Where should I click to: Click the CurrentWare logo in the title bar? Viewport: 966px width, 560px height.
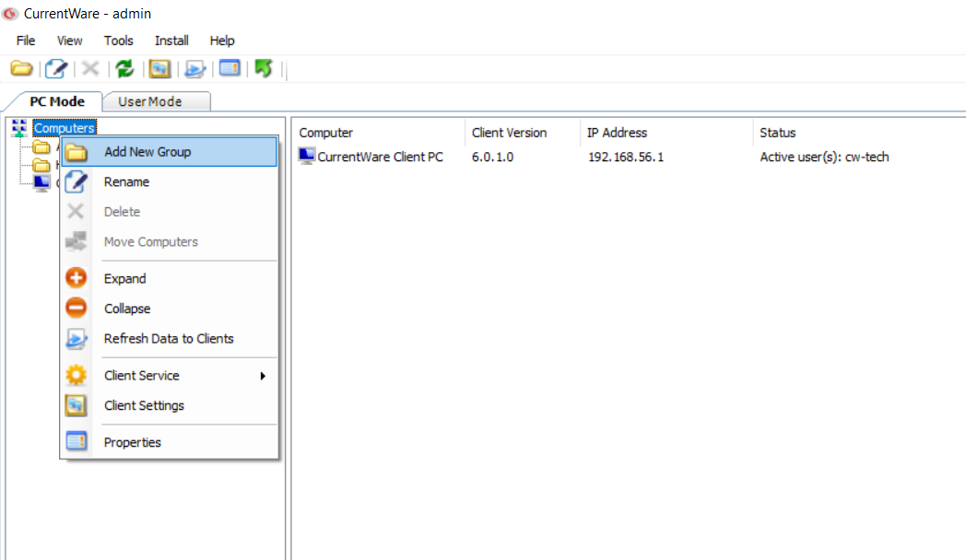click(x=10, y=14)
